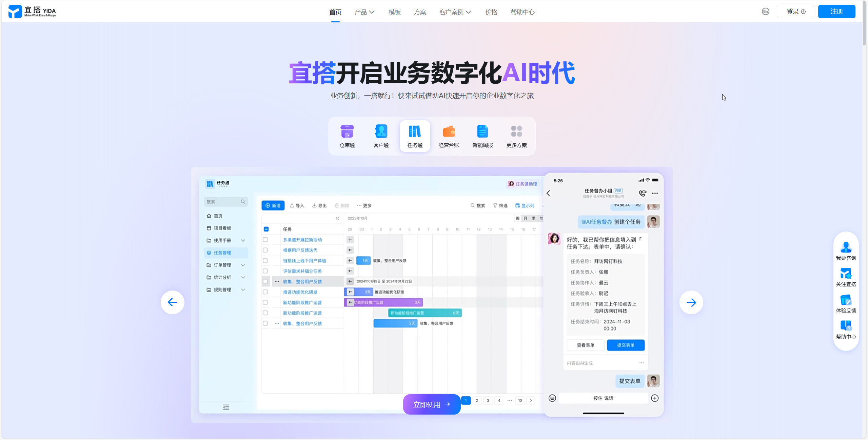Switch language with the En globe icon
Image resolution: width=868 pixels, height=440 pixels.
765,12
